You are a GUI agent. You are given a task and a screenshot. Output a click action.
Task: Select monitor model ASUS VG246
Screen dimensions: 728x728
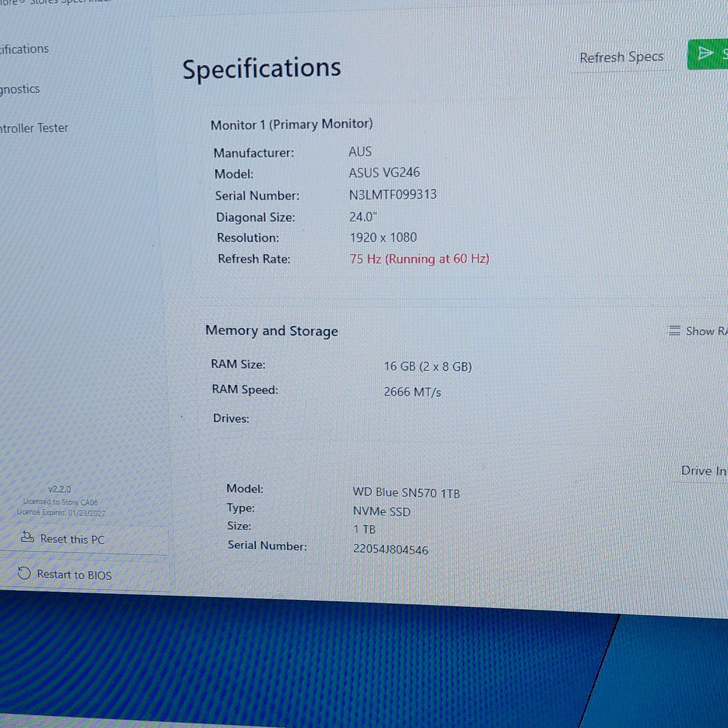[384, 173]
